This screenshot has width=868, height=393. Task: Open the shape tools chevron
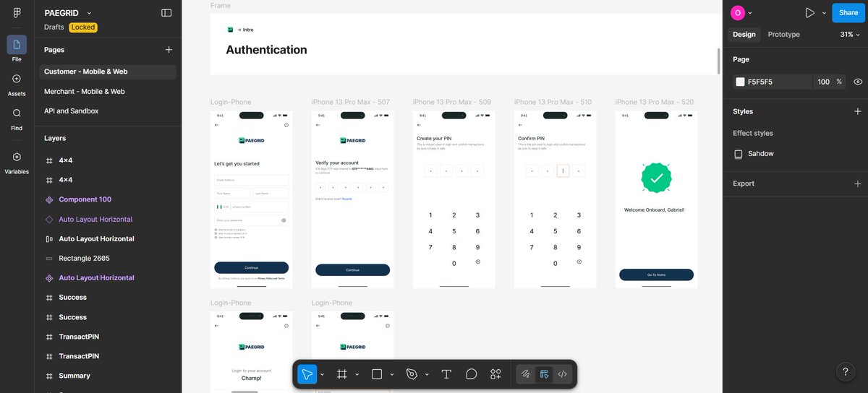(x=391, y=374)
